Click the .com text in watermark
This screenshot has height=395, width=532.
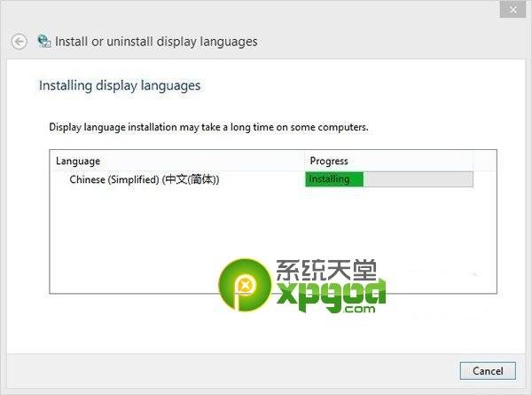tap(359, 309)
